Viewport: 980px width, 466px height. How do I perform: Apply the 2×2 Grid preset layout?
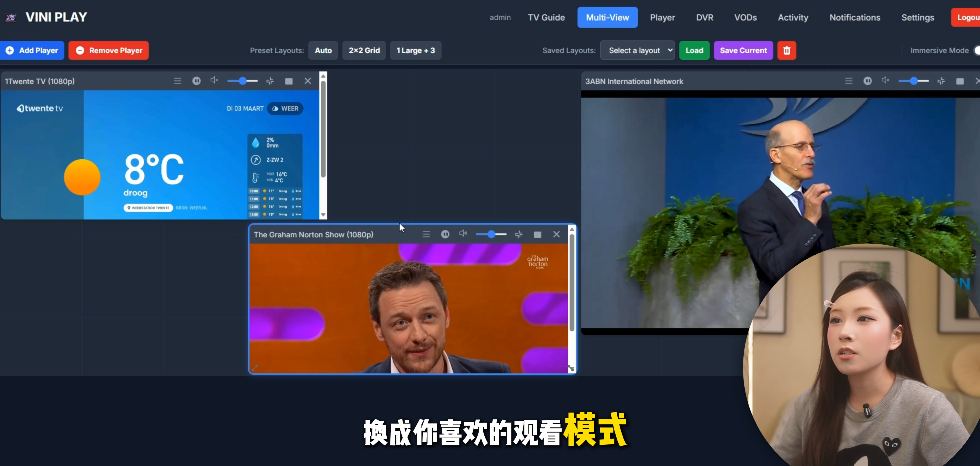click(364, 50)
